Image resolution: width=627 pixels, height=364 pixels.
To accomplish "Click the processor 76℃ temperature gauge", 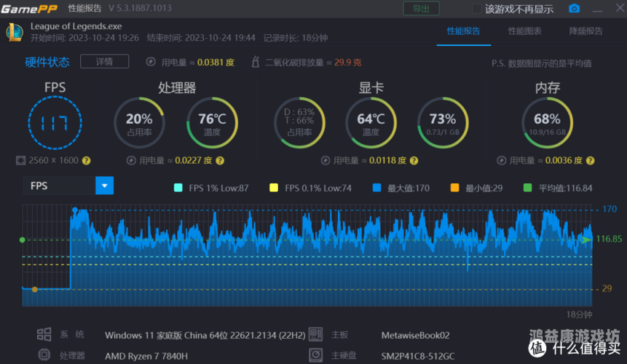I will (x=213, y=122).
